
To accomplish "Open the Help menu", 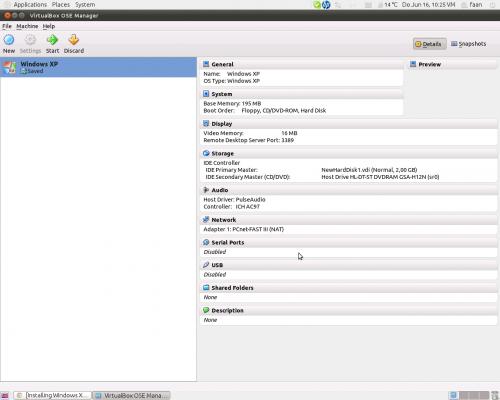I will coord(49,26).
